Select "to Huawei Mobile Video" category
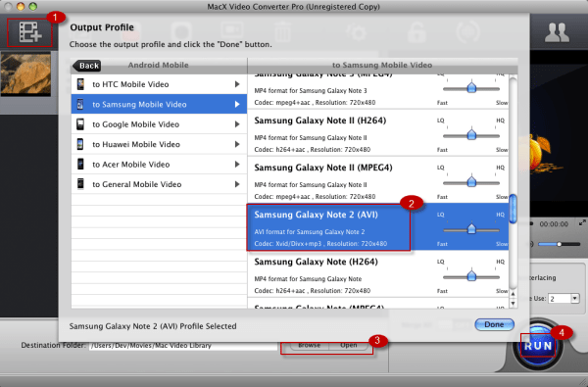 [159, 144]
